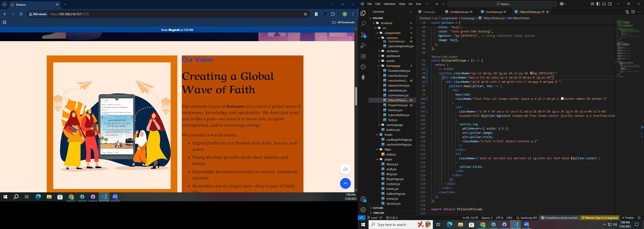644x229 pixels.
Task: Switch to the Home.jsx editor tab
Action: point(429,12)
